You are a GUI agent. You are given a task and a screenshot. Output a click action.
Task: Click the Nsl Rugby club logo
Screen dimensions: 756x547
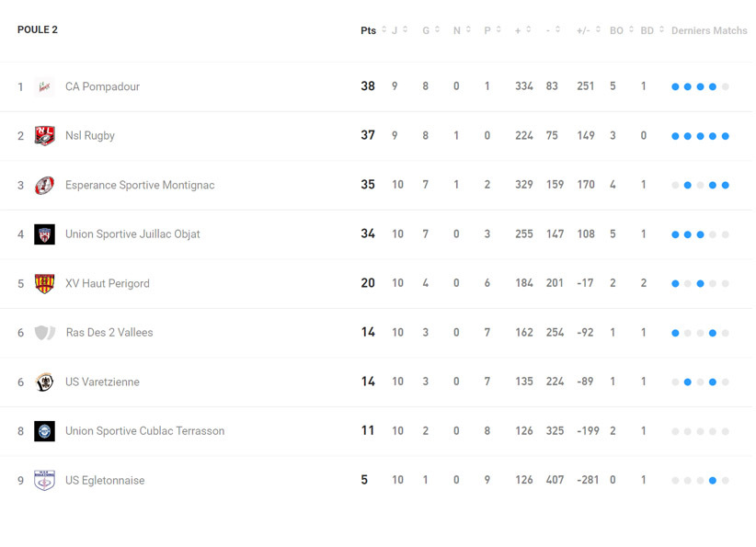tap(44, 136)
